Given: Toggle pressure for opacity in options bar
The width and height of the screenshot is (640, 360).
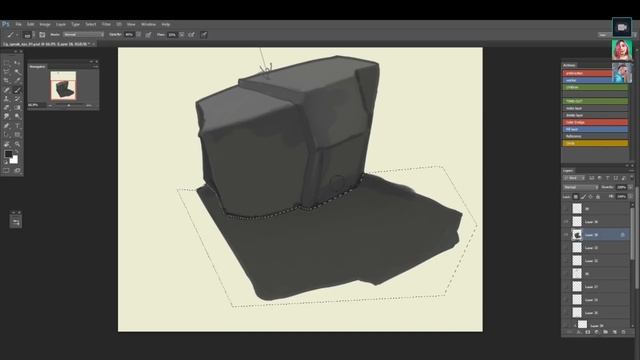Looking at the screenshot, I should tap(148, 35).
